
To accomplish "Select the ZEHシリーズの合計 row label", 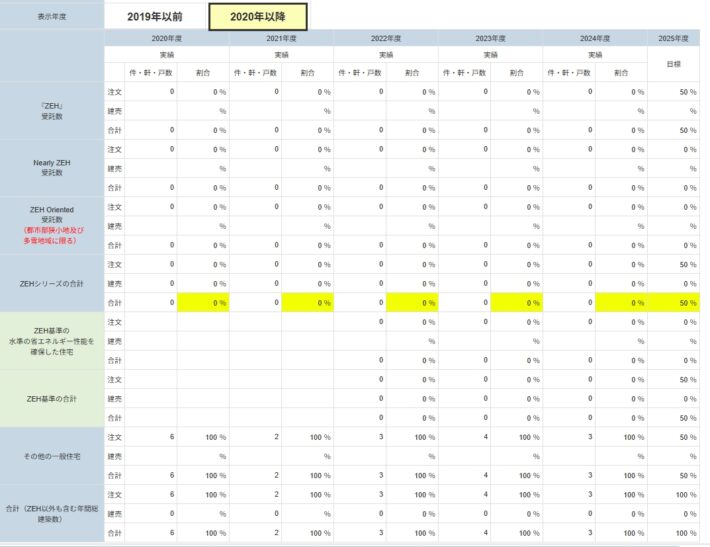I will coord(52,283).
